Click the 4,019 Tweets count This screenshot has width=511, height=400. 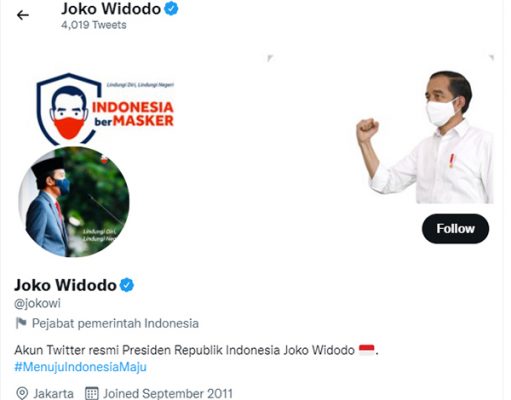pos(94,25)
